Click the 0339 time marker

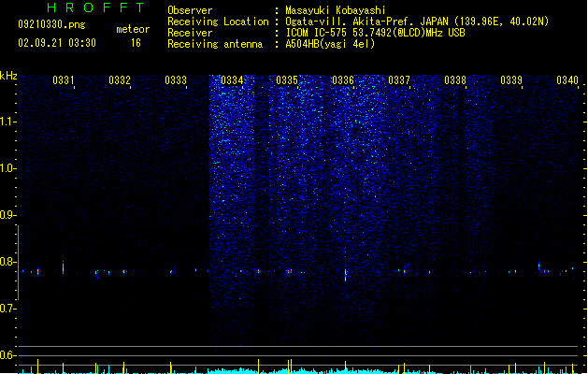511,79
